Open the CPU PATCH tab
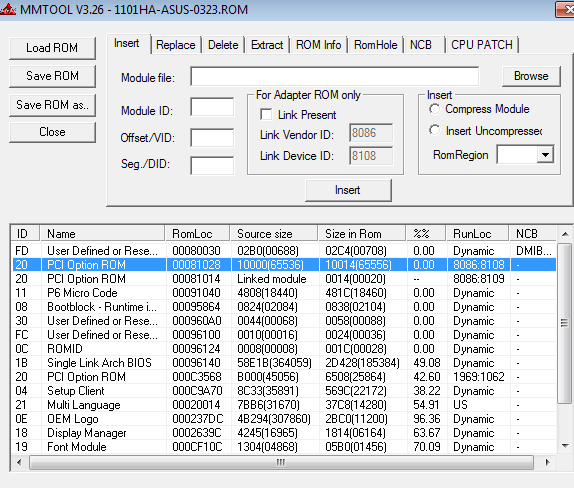This screenshot has height=488, width=574. click(x=482, y=45)
